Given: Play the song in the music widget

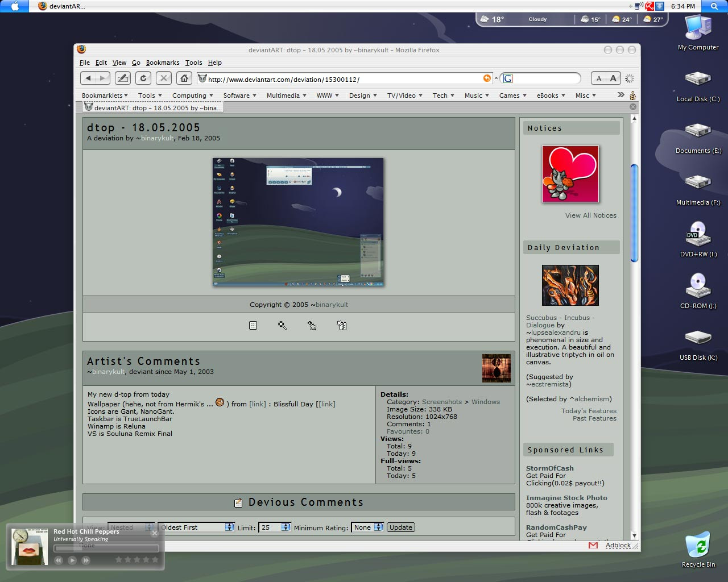Looking at the screenshot, I should click(x=72, y=560).
